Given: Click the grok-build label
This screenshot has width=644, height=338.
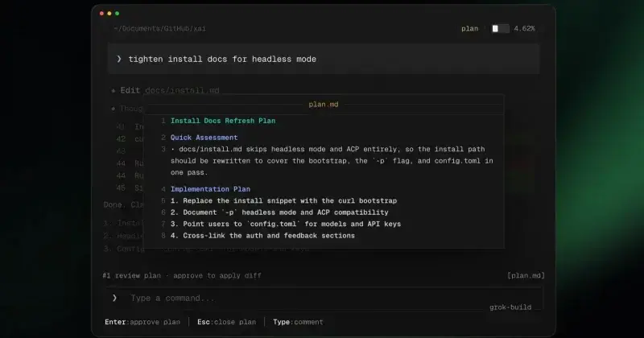Looking at the screenshot, I should coord(510,307).
